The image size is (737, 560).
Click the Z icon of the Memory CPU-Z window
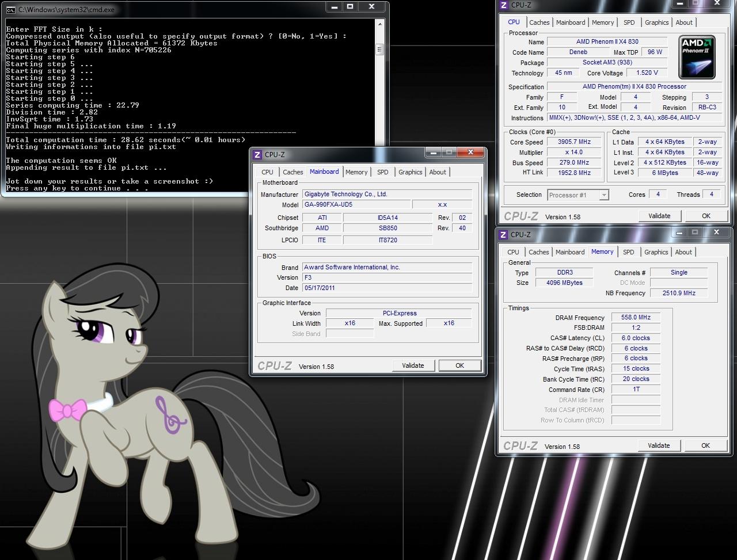pyautogui.click(x=503, y=234)
